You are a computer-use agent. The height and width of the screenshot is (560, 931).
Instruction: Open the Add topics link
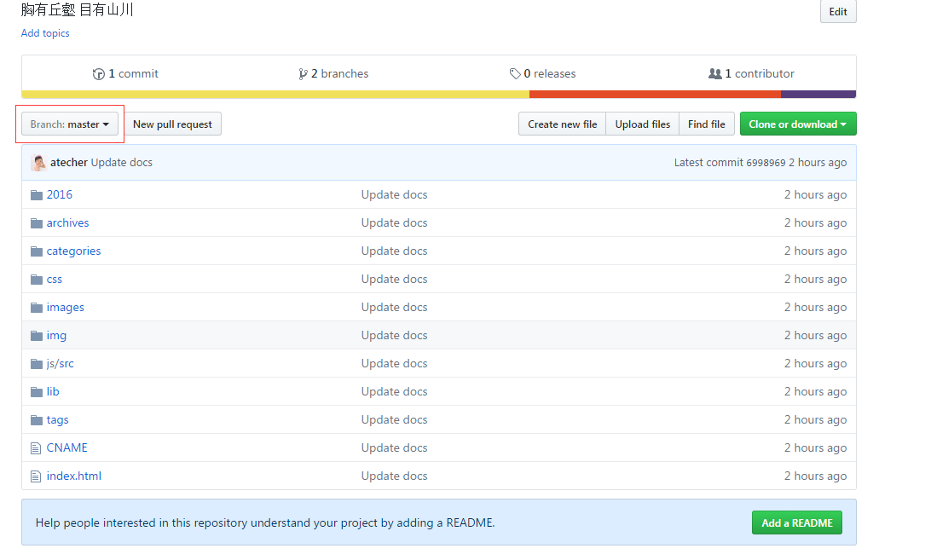click(45, 33)
